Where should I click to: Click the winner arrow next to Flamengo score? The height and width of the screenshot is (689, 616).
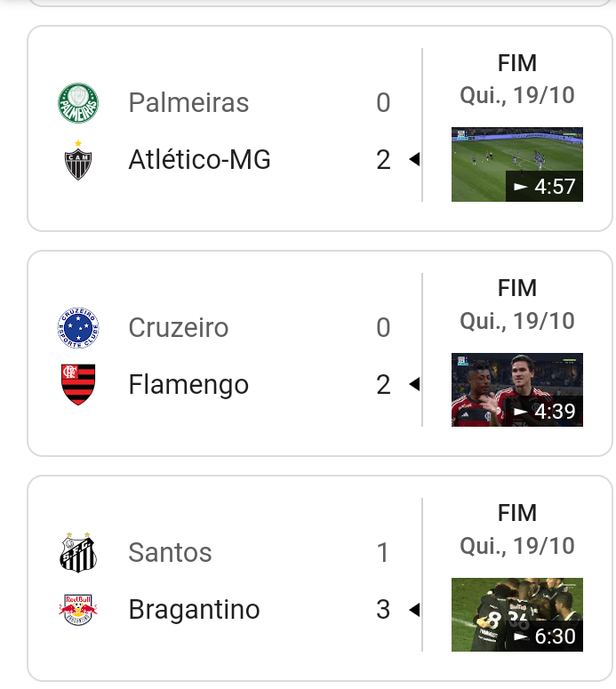[x=413, y=385]
